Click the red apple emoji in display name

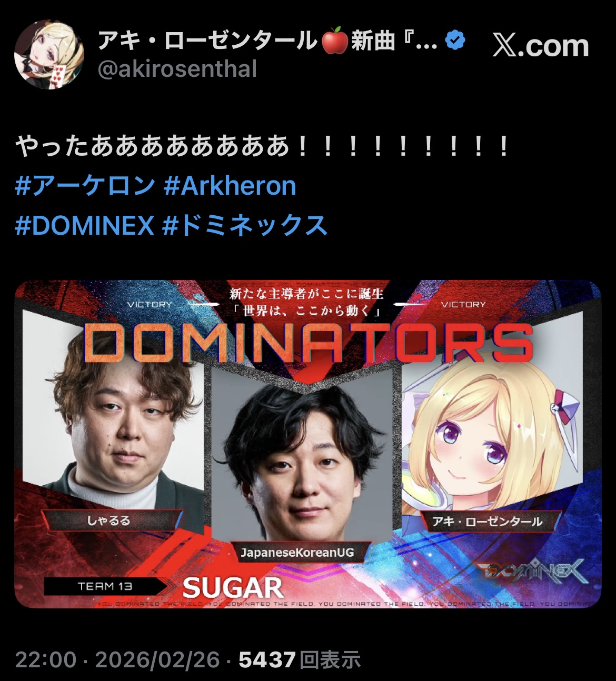tap(334, 41)
